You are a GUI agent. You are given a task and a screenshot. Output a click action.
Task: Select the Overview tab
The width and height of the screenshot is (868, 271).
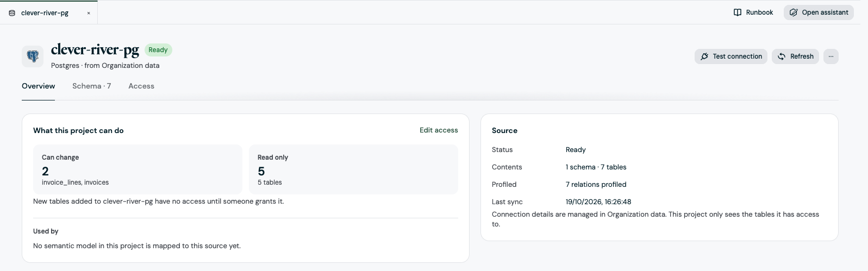38,86
